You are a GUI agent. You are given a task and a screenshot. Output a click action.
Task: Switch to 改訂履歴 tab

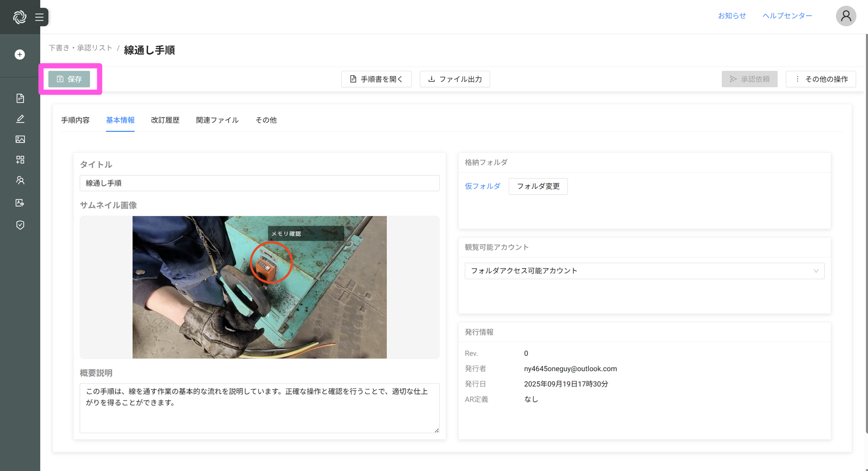[x=165, y=120]
